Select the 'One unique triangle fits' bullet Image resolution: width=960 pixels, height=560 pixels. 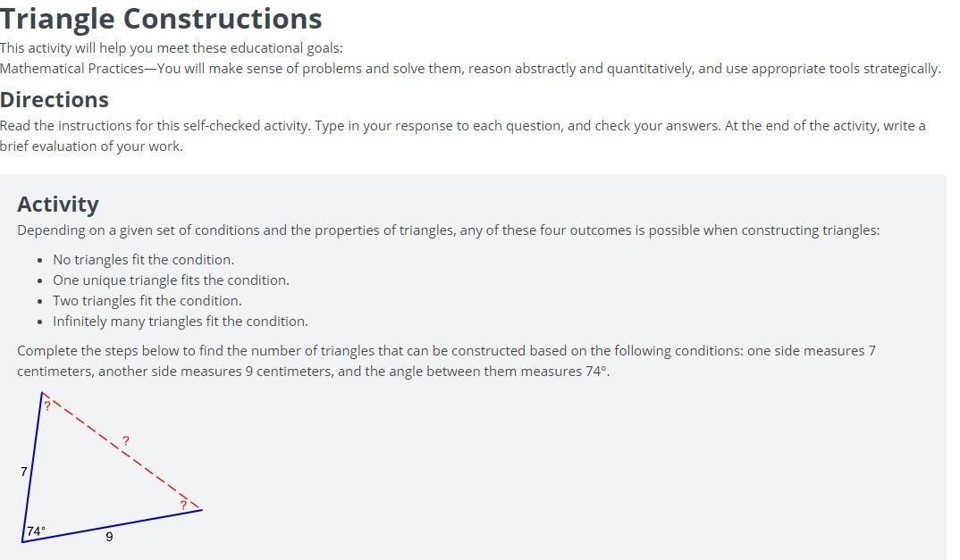pyautogui.click(x=171, y=280)
